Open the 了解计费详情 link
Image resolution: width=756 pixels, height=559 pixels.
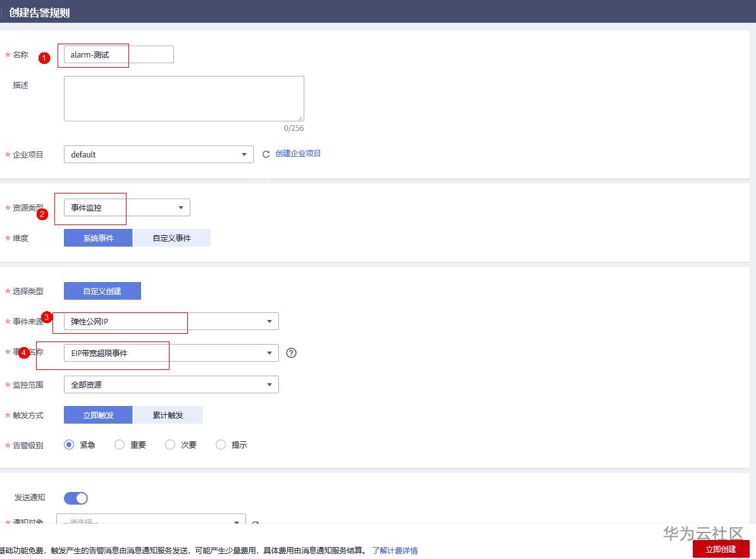[x=395, y=550]
